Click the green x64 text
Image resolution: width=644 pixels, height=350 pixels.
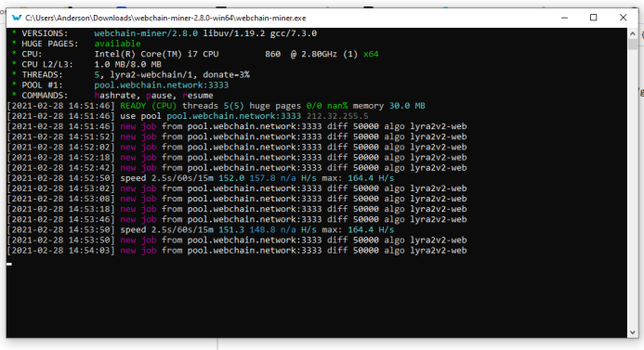(x=371, y=54)
